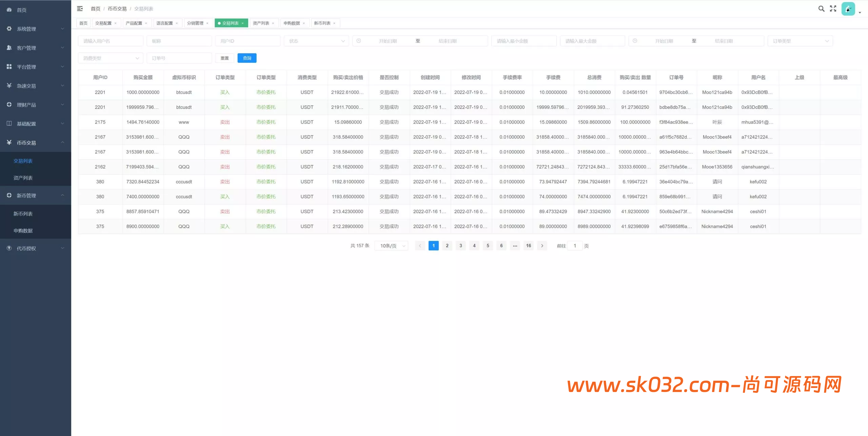The height and width of the screenshot is (436, 868).
Task: Collapse sidebar using the hamburger icon
Action: [x=80, y=9]
